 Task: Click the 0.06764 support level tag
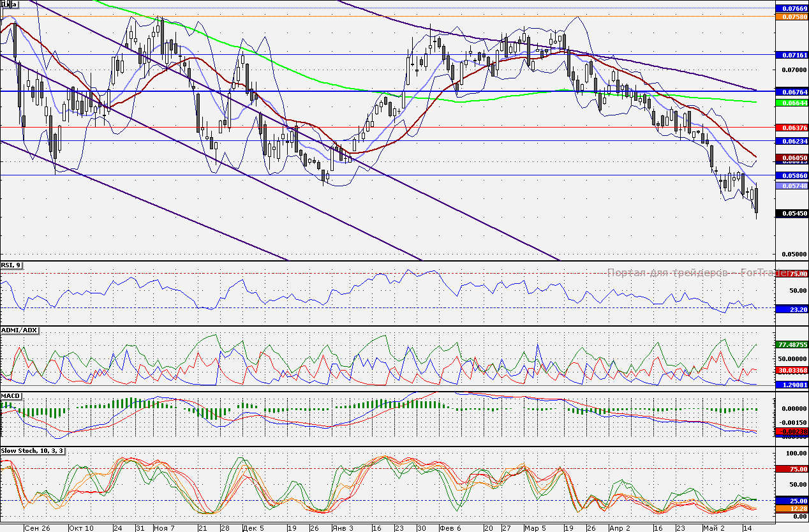coord(792,92)
